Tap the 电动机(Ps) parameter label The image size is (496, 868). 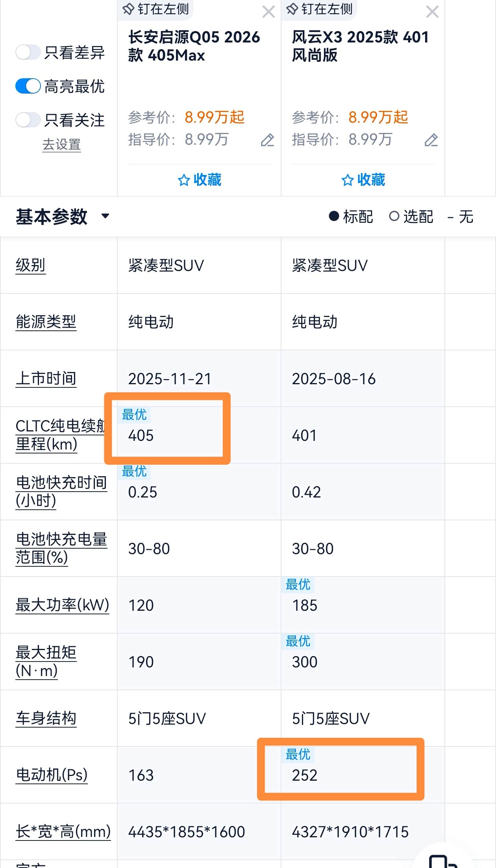point(52,775)
